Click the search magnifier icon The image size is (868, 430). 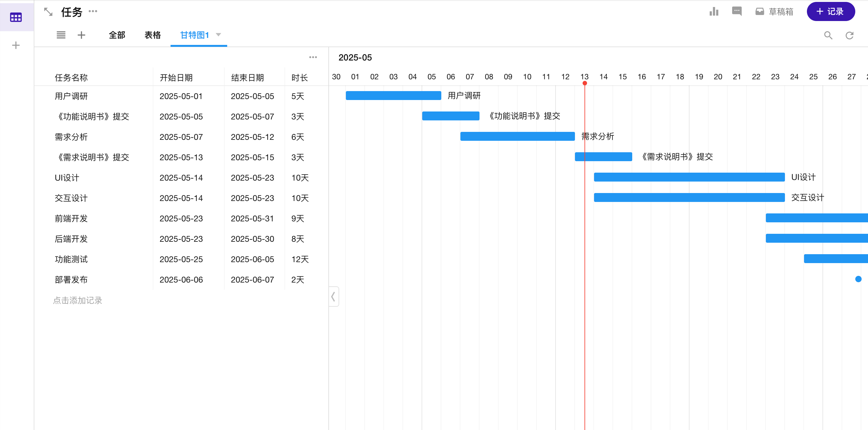(828, 35)
